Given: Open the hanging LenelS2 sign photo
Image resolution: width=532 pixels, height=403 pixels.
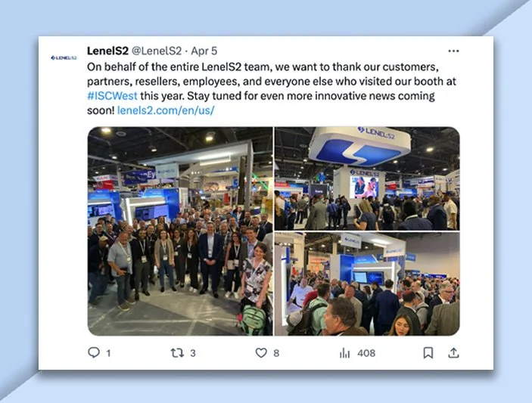Looking at the screenshot, I should tap(367, 178).
